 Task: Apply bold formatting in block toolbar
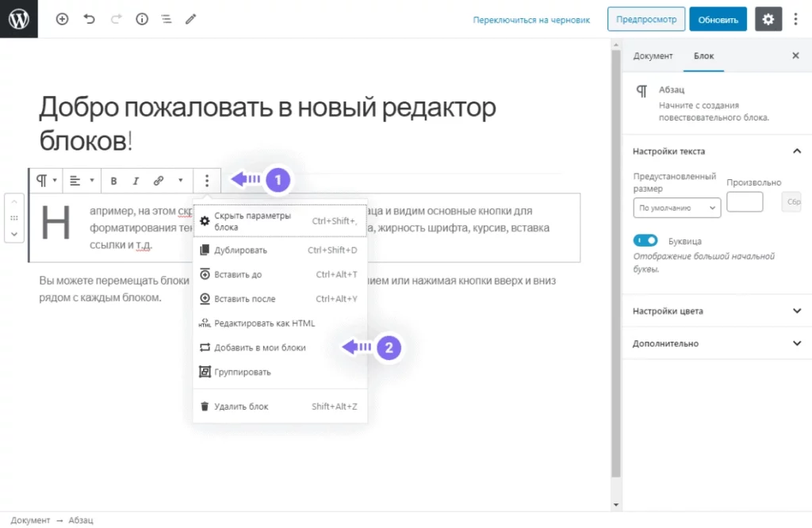coord(113,180)
